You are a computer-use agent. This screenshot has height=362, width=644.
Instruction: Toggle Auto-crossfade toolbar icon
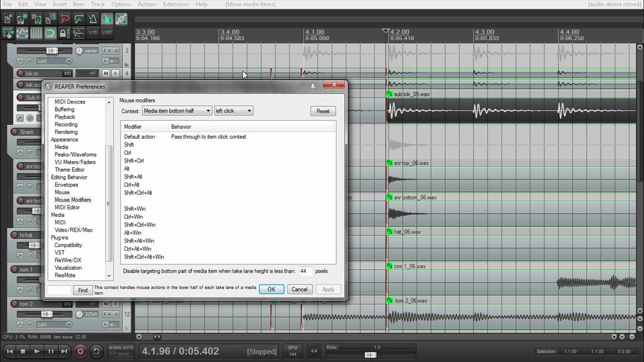coord(107,19)
